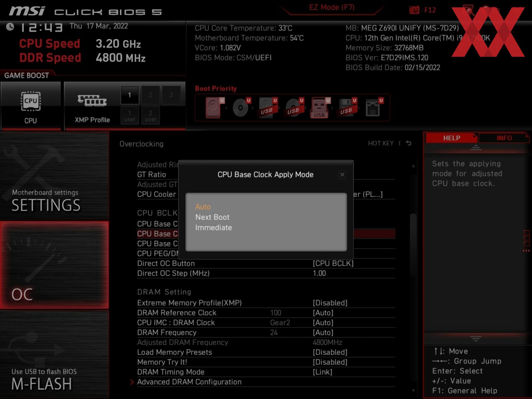Click the DRAM Reference Clock label

[177, 313]
